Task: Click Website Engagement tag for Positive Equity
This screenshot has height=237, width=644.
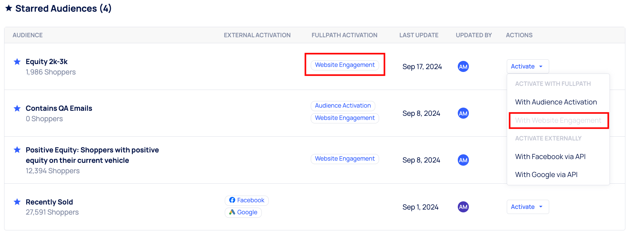Action: (345, 159)
